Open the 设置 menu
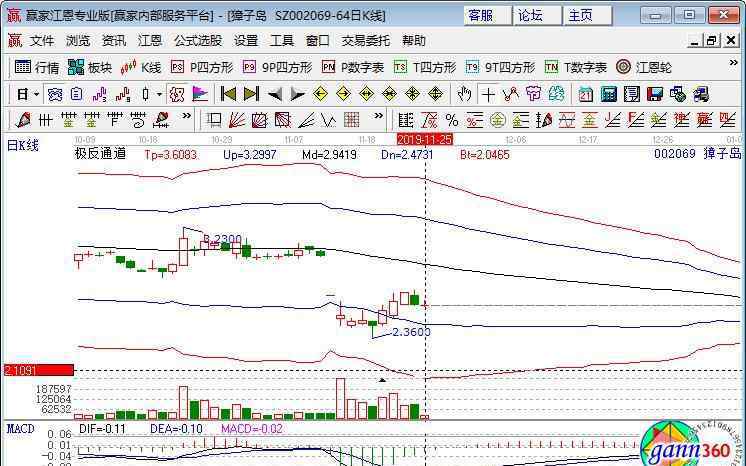 246,41
